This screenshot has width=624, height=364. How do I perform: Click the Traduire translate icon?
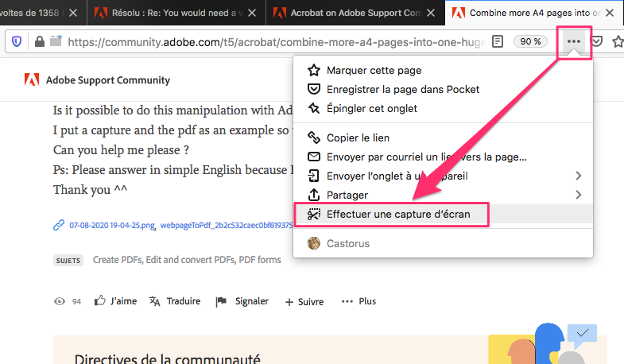click(156, 301)
